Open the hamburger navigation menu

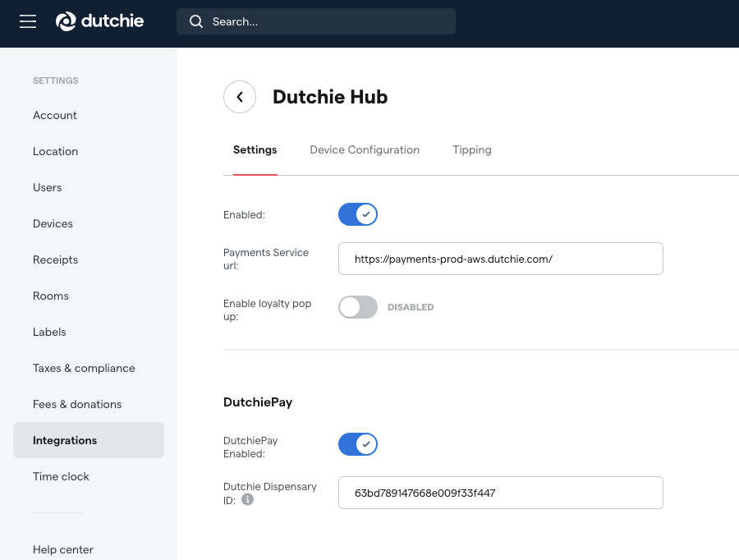tap(28, 21)
